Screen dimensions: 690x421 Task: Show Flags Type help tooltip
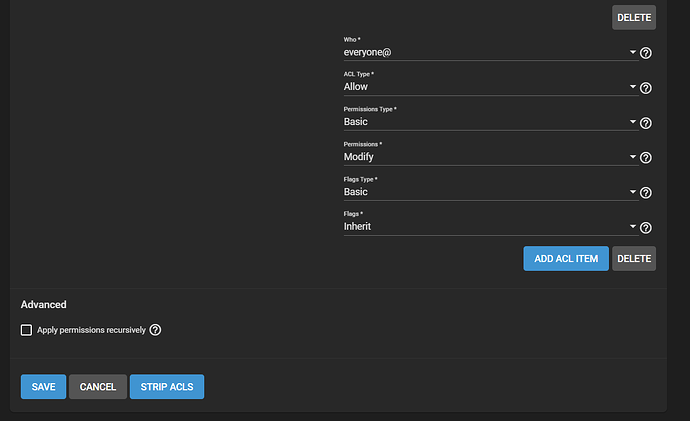(x=646, y=193)
